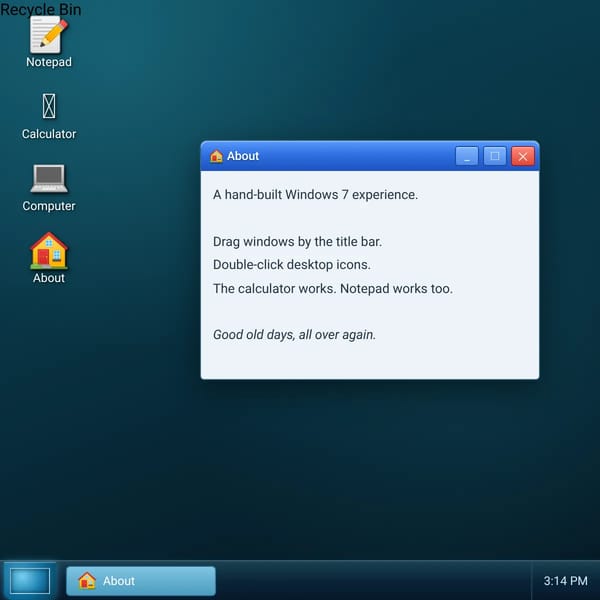Click "Double-click desktop icons." line

pyautogui.click(x=292, y=265)
